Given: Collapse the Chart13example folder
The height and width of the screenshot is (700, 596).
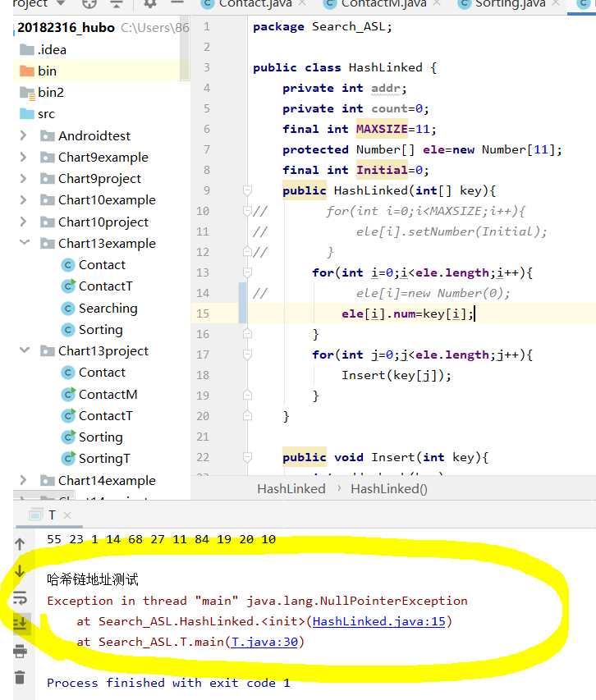Looking at the screenshot, I should pyautogui.click(x=24, y=243).
